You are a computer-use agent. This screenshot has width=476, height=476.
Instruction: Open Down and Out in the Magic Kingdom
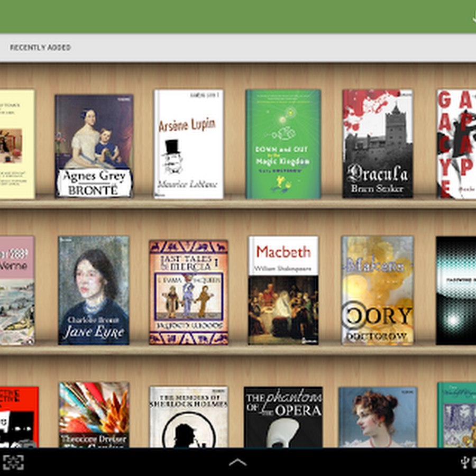tap(283, 144)
